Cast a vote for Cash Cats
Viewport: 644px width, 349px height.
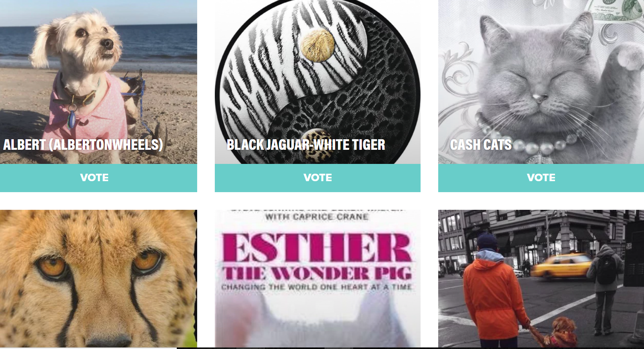pos(541,178)
